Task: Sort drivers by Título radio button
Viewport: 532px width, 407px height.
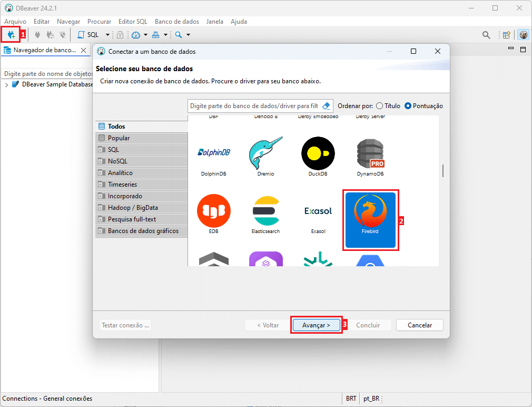Action: [380, 106]
